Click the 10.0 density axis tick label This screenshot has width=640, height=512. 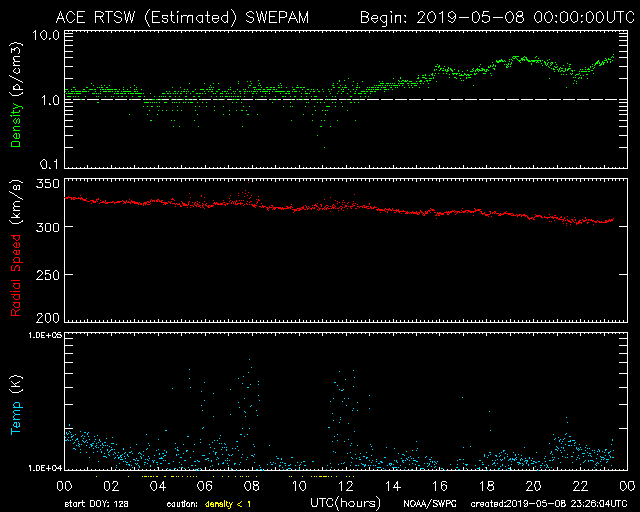(x=43, y=35)
